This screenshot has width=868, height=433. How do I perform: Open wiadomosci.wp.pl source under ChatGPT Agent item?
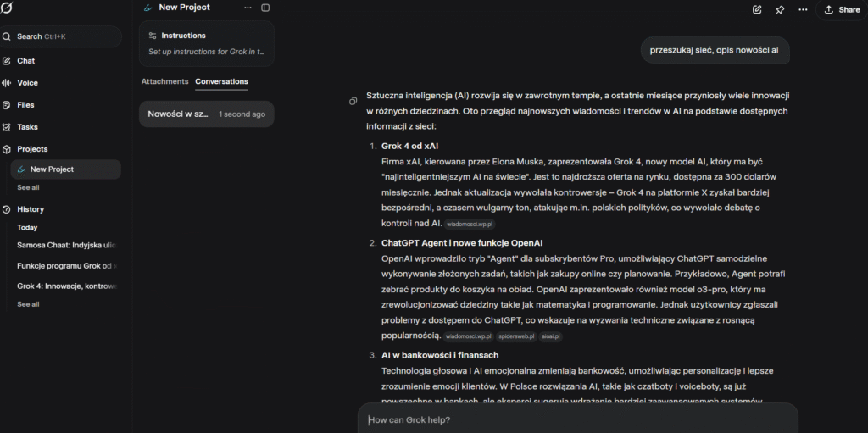[468, 336]
